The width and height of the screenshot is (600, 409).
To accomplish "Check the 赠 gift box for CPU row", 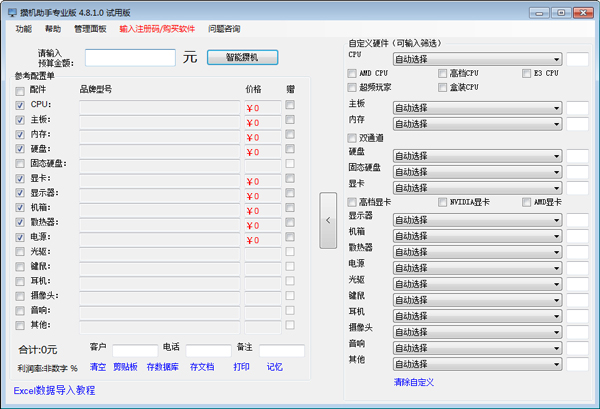I will (290, 104).
